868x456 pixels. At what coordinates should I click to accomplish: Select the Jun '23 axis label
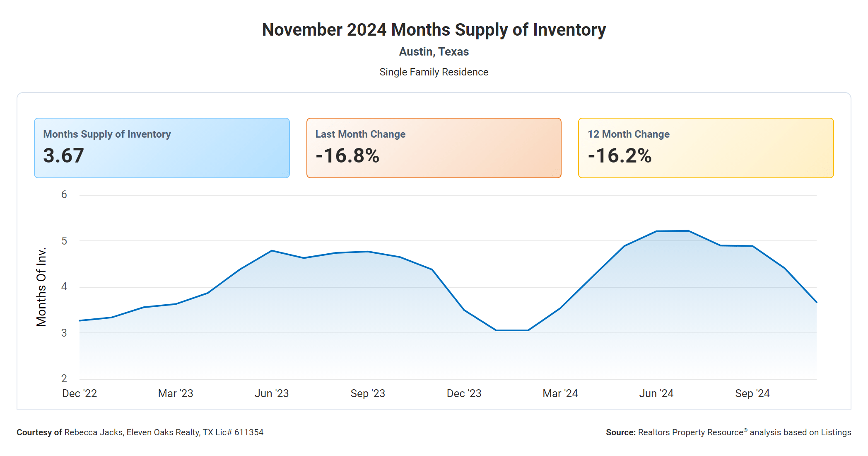click(272, 393)
